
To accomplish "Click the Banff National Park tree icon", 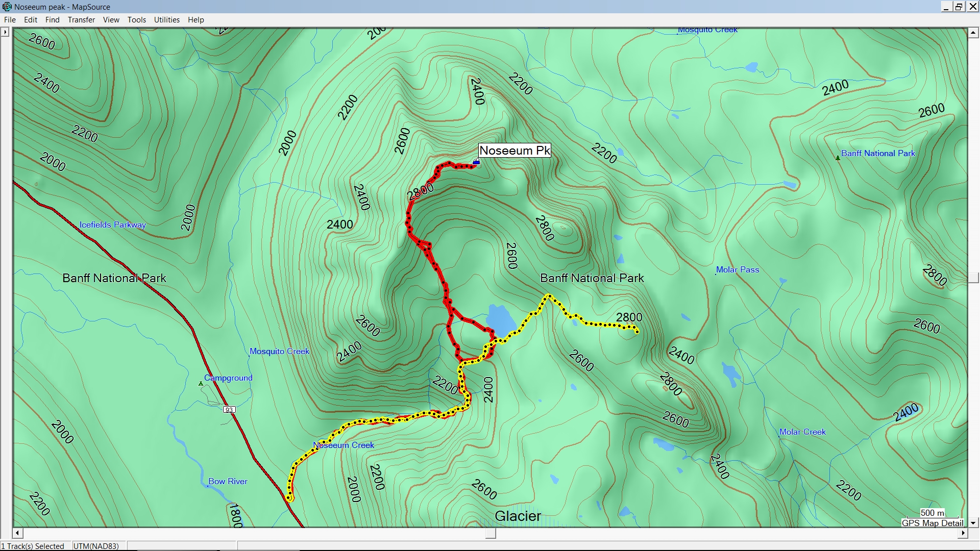I will 837,158.
